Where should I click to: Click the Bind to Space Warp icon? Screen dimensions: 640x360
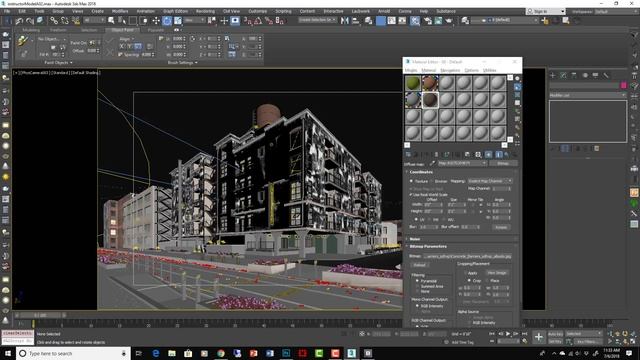point(76,20)
